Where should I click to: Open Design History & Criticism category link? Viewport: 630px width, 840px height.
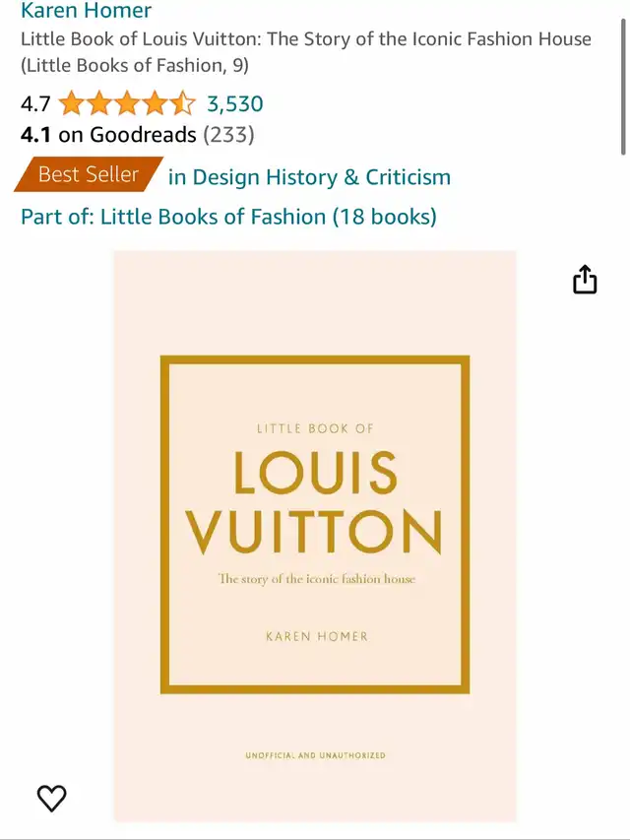tap(309, 177)
